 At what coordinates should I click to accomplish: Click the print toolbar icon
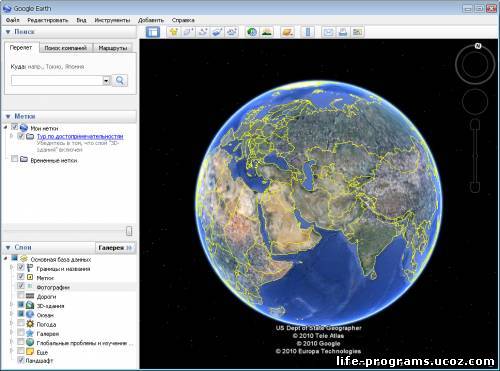[x=343, y=32]
